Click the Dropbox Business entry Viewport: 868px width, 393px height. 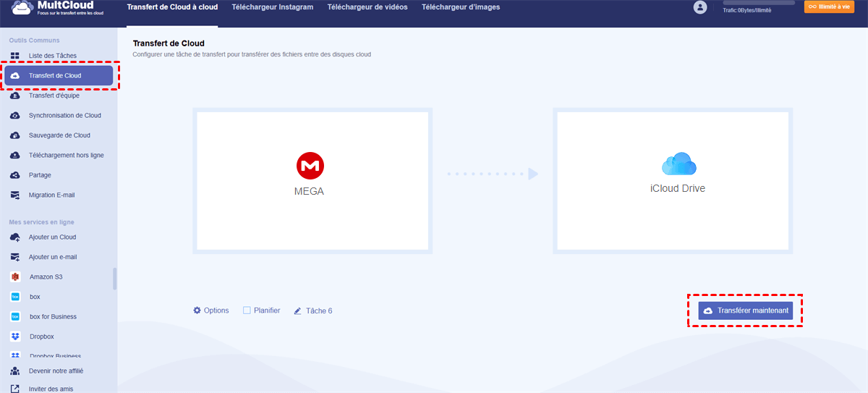coord(55,355)
